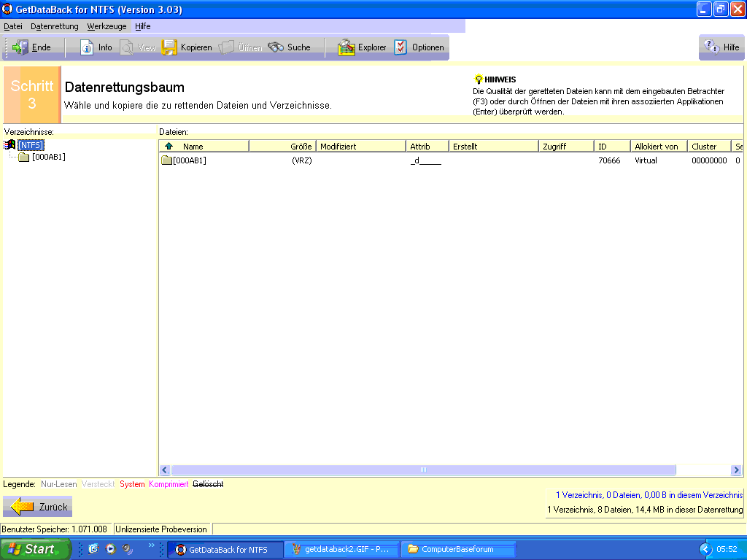Sort by Modifiziert column header
Screen dimensions: 747x560
point(360,146)
